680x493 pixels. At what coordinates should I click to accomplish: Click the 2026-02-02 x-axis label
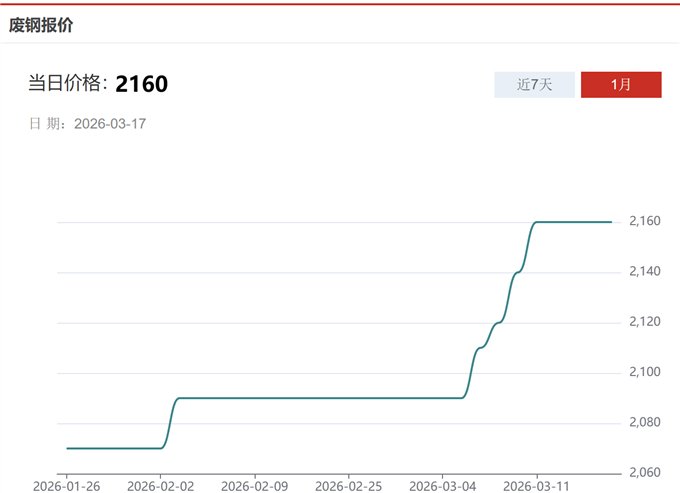[160, 486]
